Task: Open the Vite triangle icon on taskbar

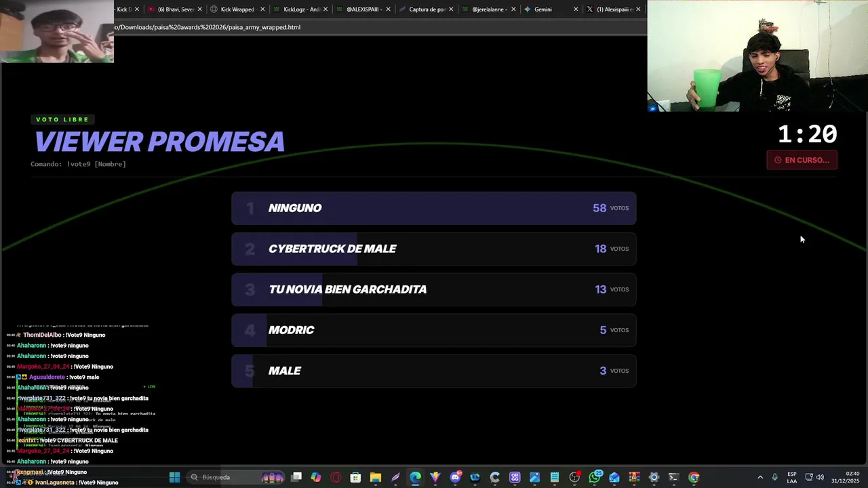Action: (435, 477)
